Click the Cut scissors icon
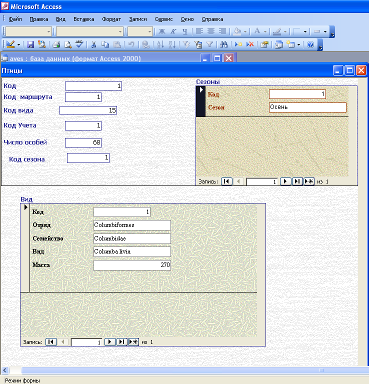The height and width of the screenshot is (384, 369). click(x=94, y=44)
